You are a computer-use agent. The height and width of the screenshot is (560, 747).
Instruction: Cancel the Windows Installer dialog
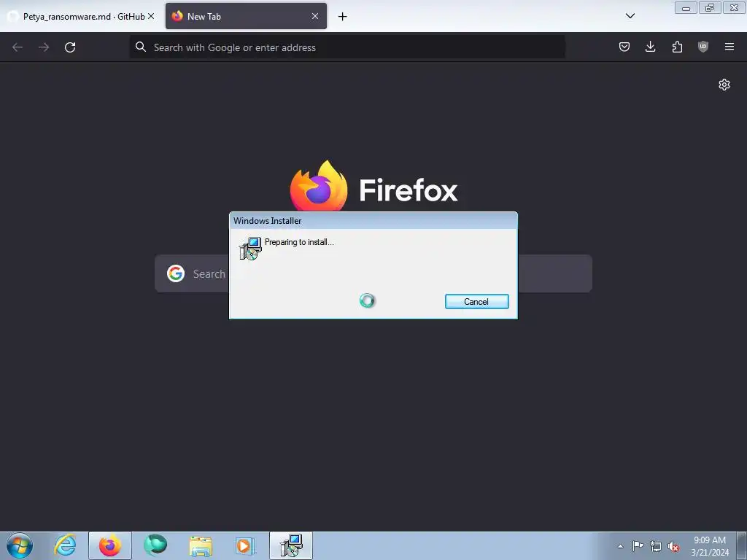(x=476, y=301)
